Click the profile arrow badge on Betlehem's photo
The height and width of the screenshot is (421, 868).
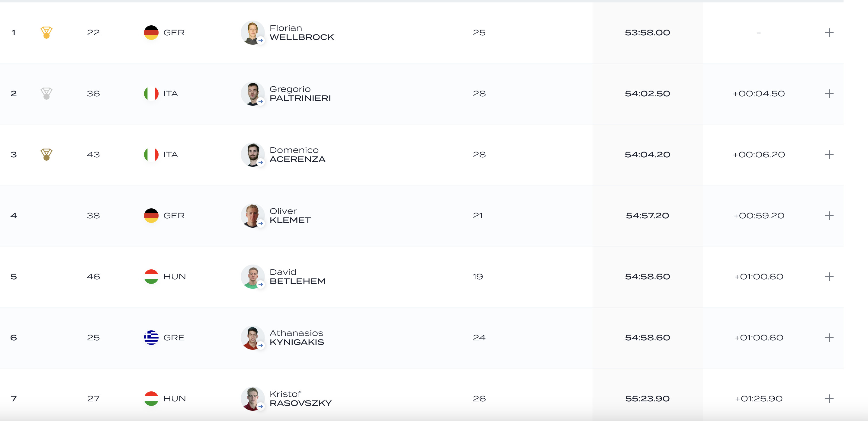[260, 284]
